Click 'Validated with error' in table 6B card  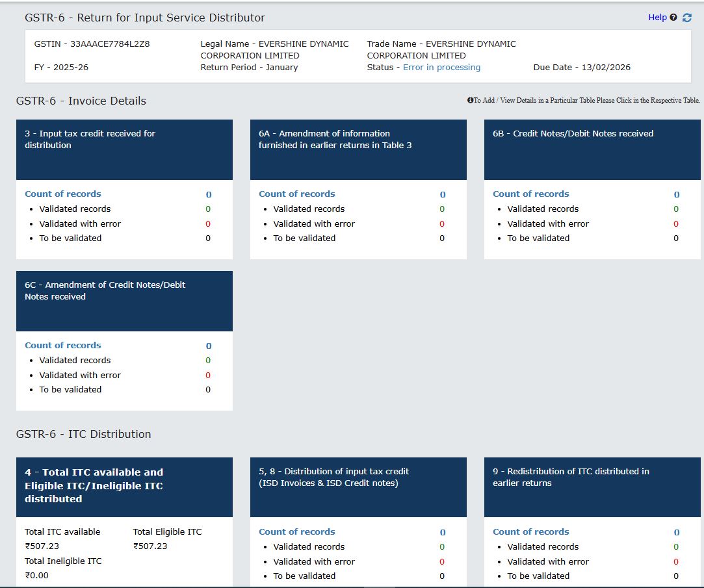tap(548, 224)
